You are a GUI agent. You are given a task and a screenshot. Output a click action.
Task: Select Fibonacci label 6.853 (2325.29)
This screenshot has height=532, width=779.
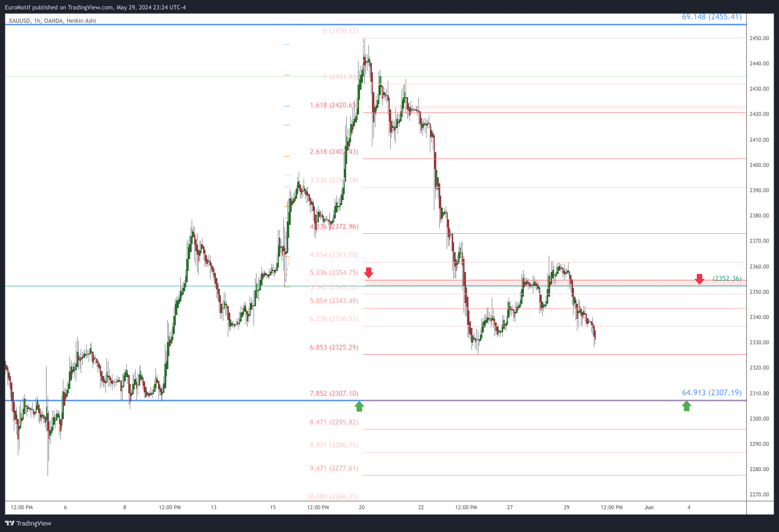tap(334, 347)
